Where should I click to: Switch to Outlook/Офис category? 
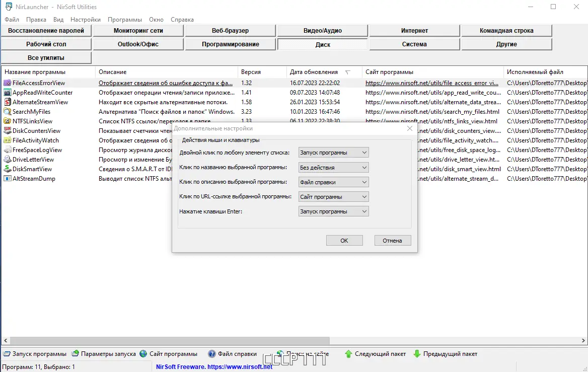pyautogui.click(x=138, y=44)
